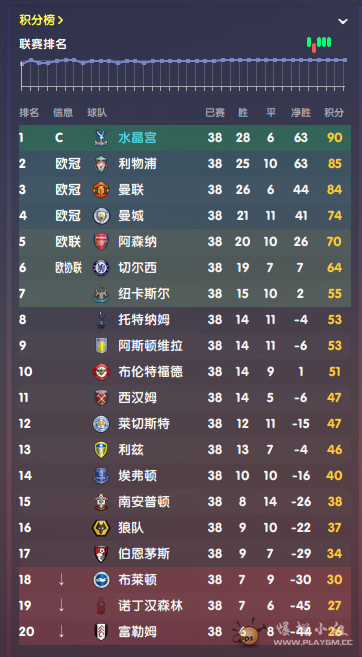The height and width of the screenshot is (657, 362).
Task: Select the Wolves badge icon
Action: [101, 528]
